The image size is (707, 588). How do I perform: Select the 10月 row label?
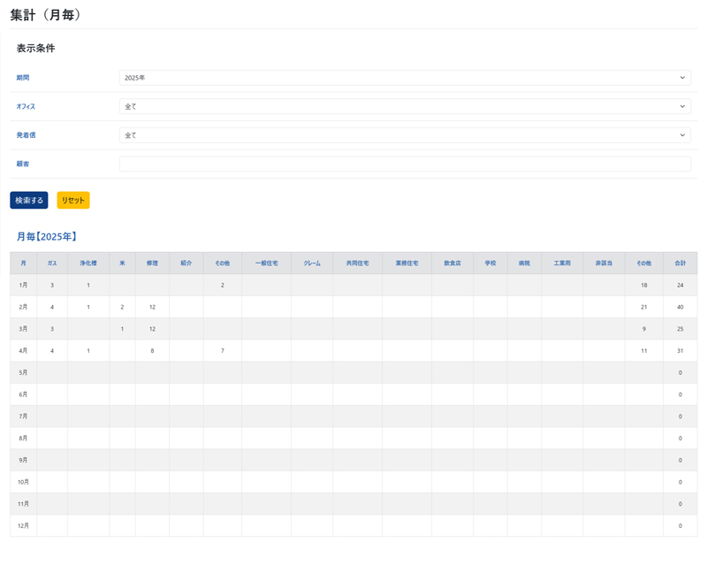pos(24,482)
